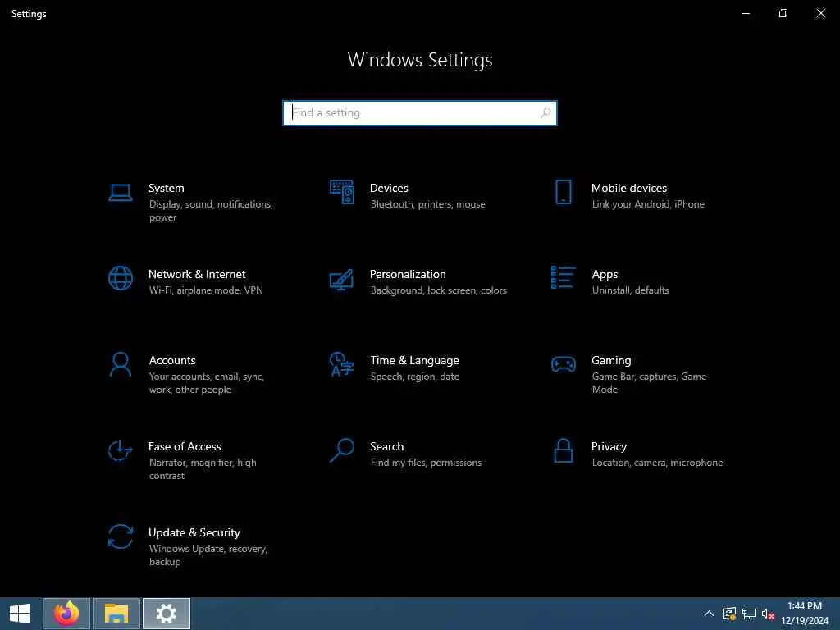Click "Link your Android, iPhone" description
Screen dimensions: 840x630
click(648, 204)
